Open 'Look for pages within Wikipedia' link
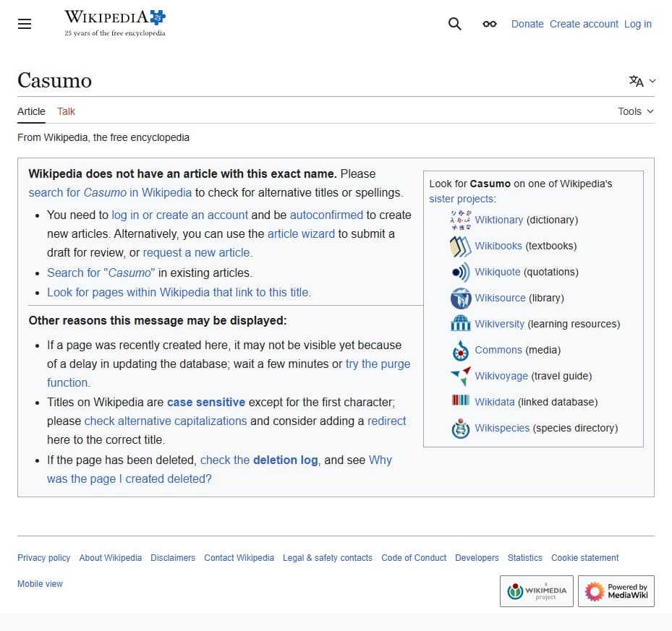The image size is (672, 631). click(179, 292)
